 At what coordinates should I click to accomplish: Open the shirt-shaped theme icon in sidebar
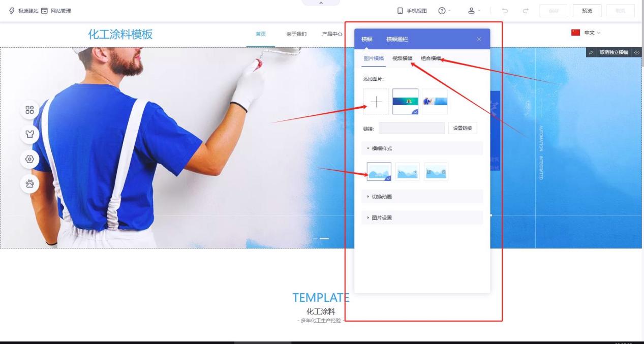pyautogui.click(x=30, y=135)
